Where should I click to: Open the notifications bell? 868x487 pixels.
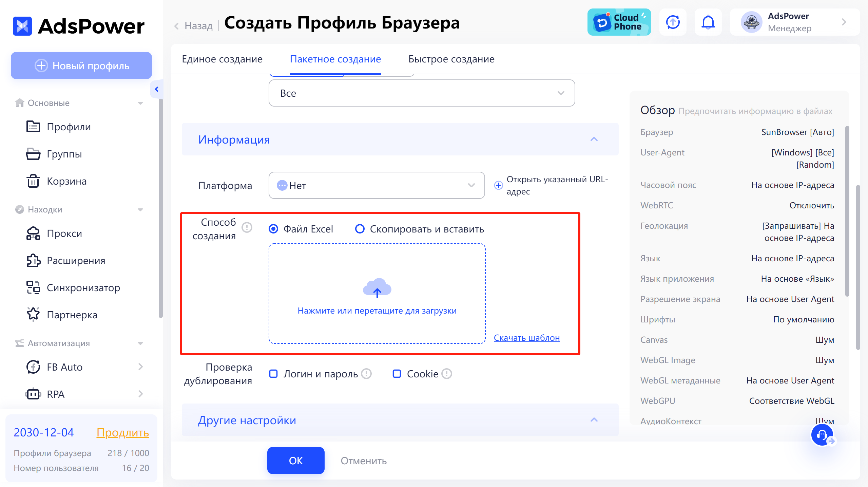(708, 22)
